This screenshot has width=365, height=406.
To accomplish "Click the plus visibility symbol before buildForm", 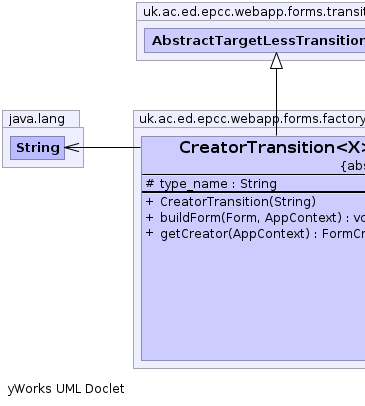I will click(x=150, y=218).
